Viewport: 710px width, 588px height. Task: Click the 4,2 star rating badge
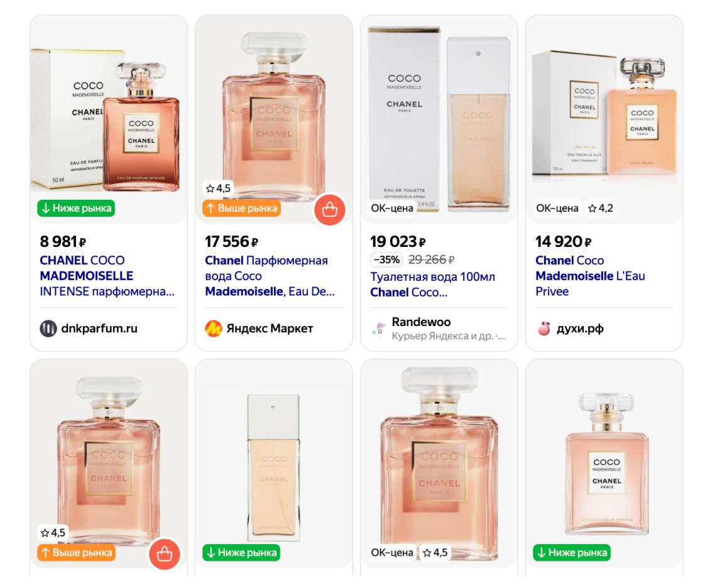[x=600, y=208]
